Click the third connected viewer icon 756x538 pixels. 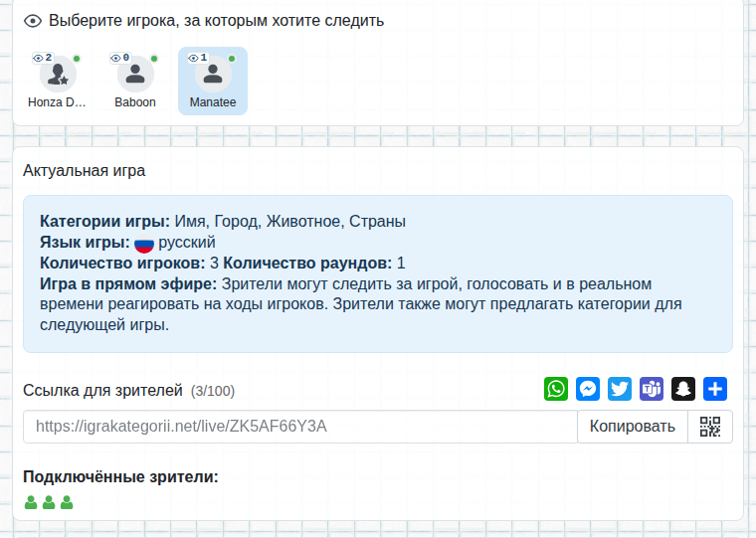point(67,502)
